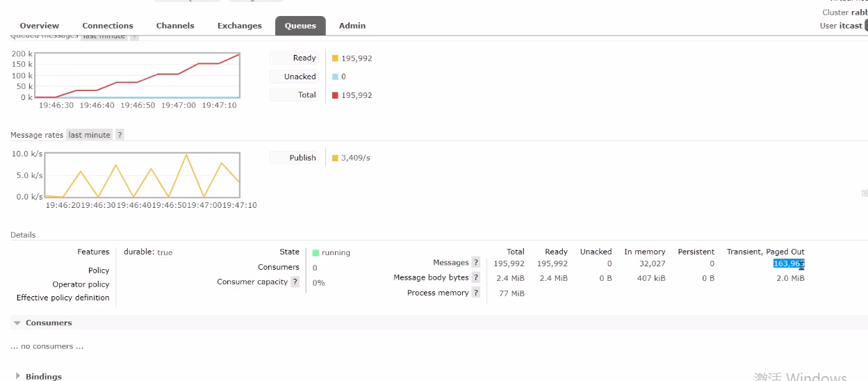Click the help icon next to Message body bytes
The image size is (868, 381).
click(x=476, y=277)
